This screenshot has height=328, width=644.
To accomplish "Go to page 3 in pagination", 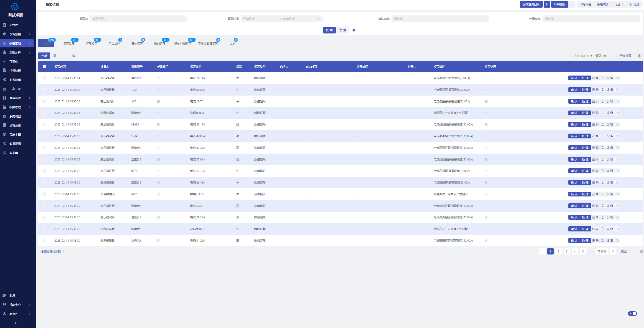I will [567, 251].
